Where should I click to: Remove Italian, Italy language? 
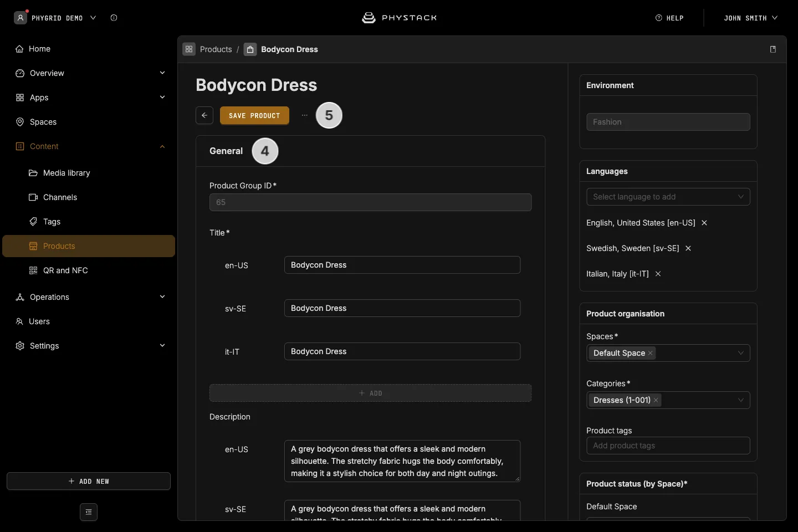coord(658,274)
